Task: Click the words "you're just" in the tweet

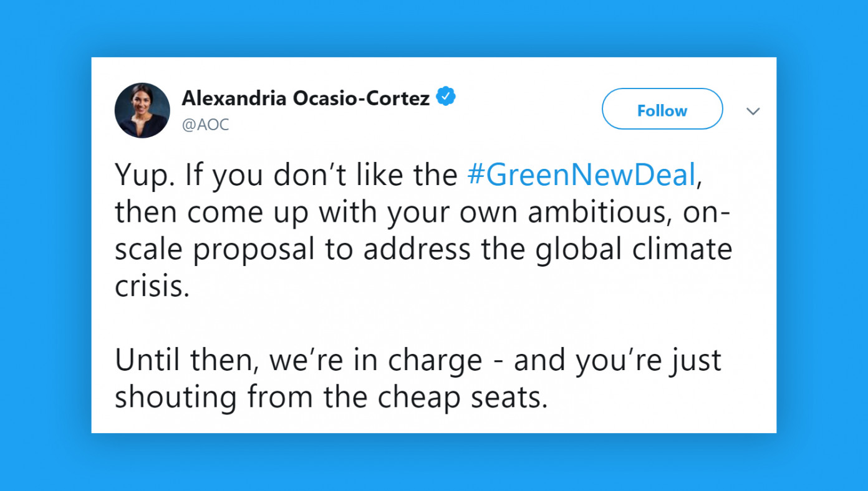Action: 649,361
